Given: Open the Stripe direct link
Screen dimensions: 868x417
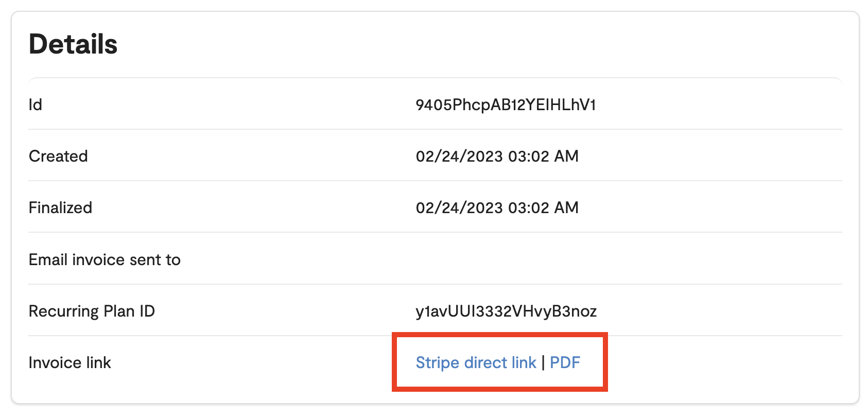Looking at the screenshot, I should (x=476, y=362).
